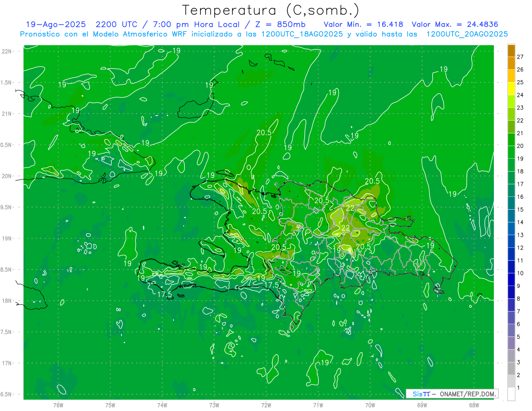Click '7:00 pm Hora Local' text
Viewport: 532px width, 411px height.
click(196, 24)
